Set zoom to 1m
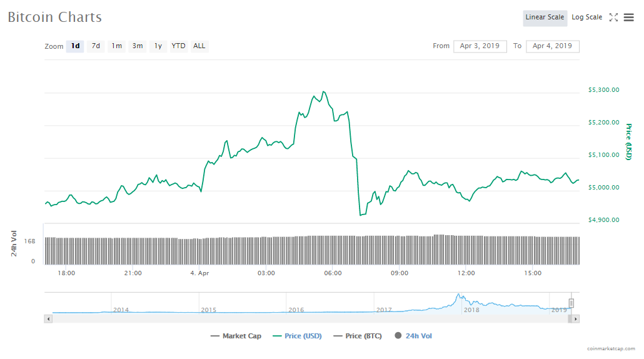 (x=117, y=46)
